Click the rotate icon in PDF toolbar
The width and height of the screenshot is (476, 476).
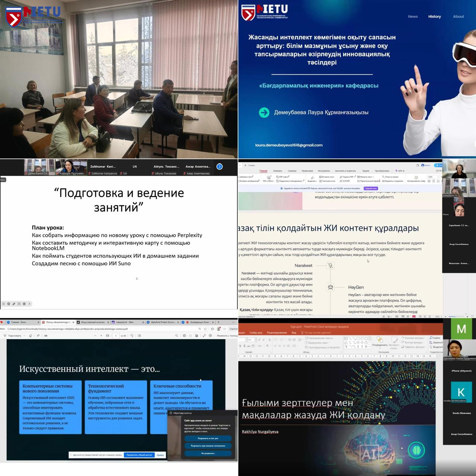[x=132, y=336]
